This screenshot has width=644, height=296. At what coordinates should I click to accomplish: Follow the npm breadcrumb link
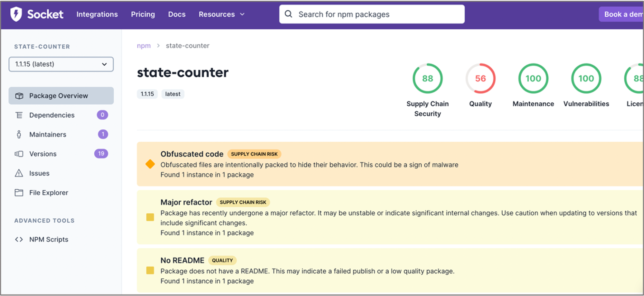click(144, 46)
